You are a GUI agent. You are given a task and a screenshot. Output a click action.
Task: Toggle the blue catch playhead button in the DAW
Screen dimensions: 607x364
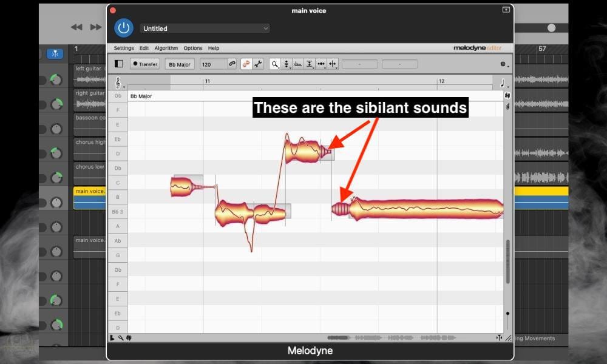(x=55, y=54)
